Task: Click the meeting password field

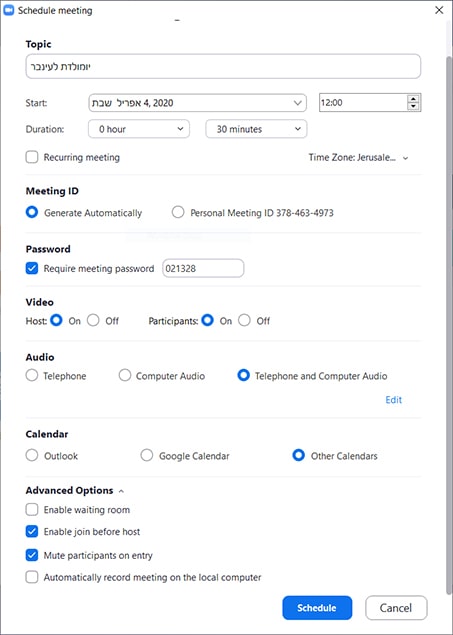Action: (203, 268)
